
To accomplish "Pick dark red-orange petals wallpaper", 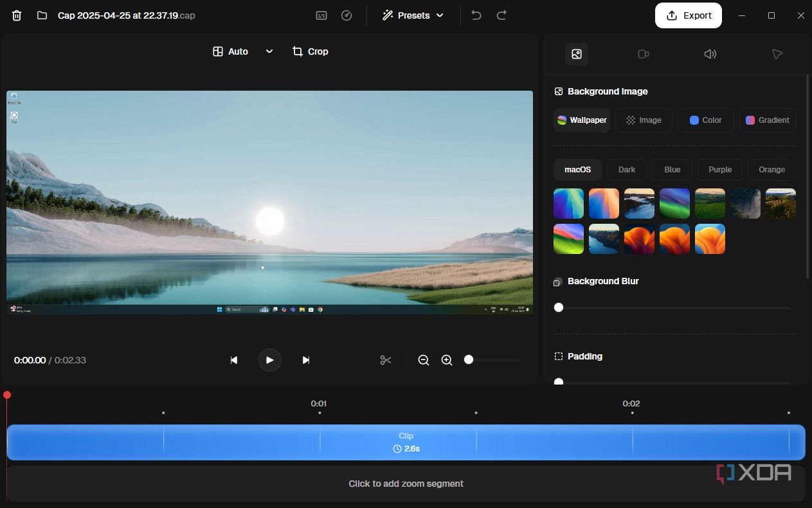I will [x=640, y=239].
